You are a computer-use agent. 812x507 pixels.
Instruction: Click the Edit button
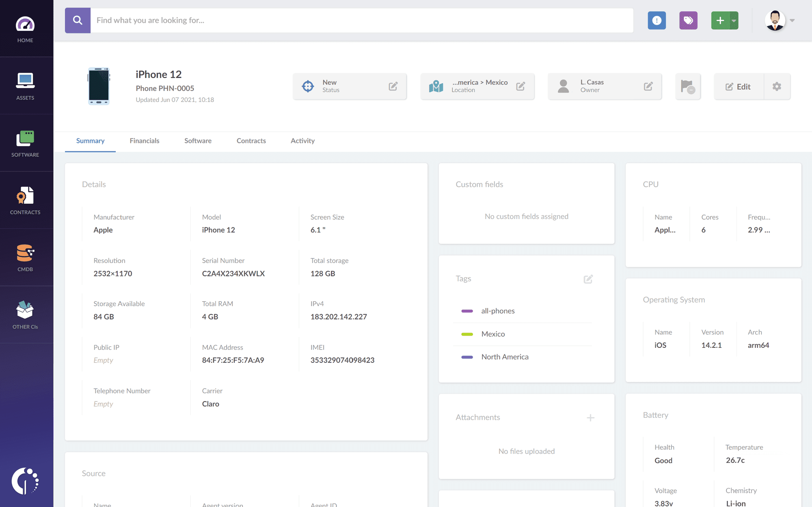(738, 86)
